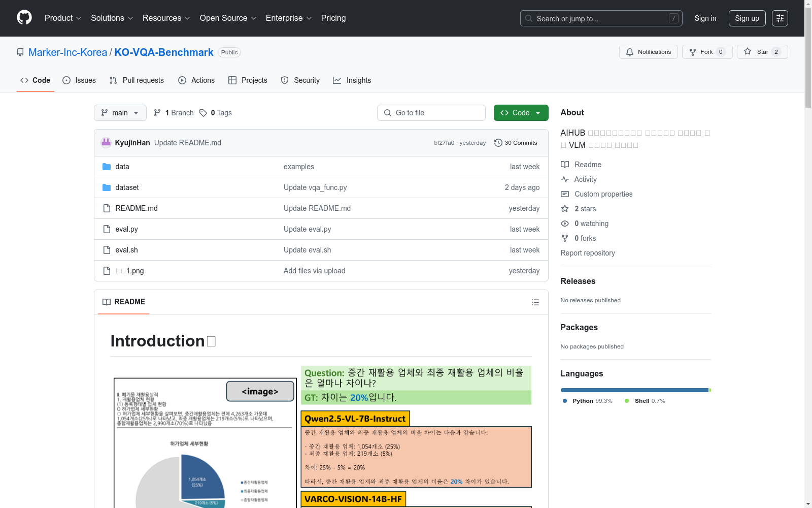
Task: Focus the Search or jump to field
Action: pos(601,18)
